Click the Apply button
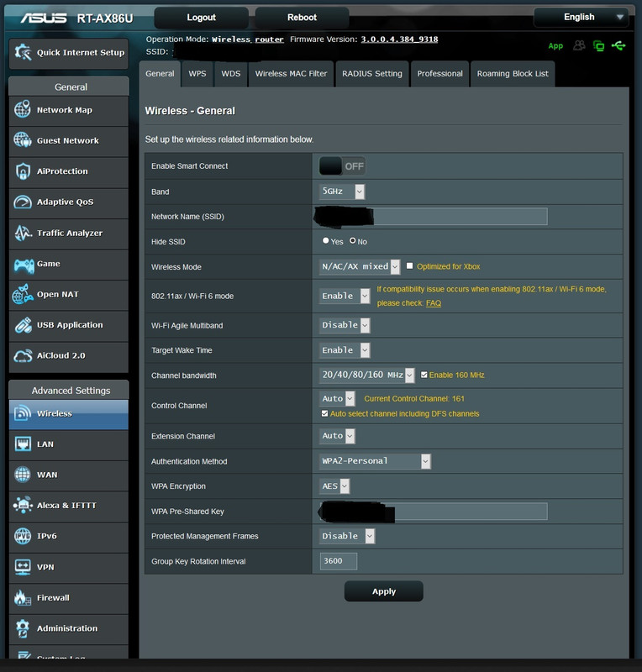The width and height of the screenshot is (642, 672). tap(384, 591)
